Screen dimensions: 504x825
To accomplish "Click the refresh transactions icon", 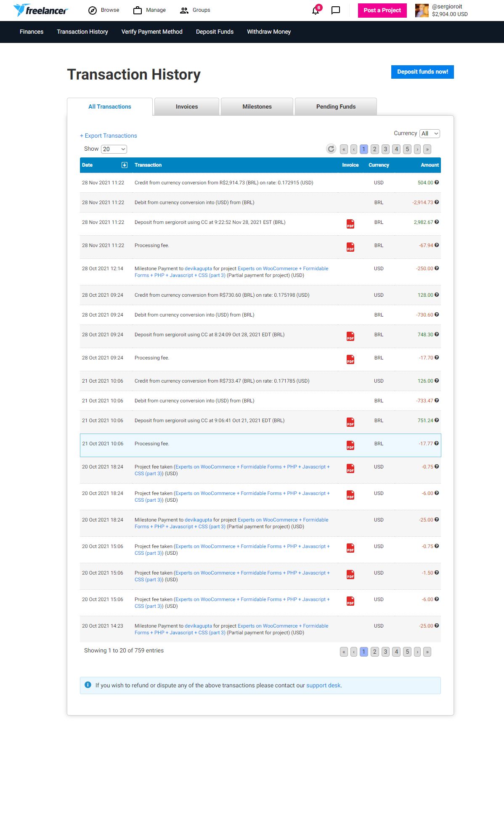I will point(331,149).
